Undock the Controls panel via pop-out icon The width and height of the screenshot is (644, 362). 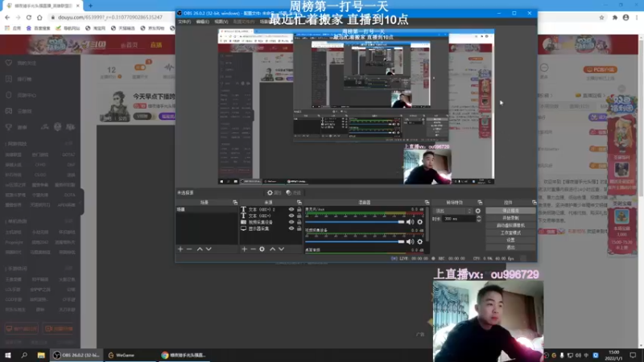tap(534, 203)
